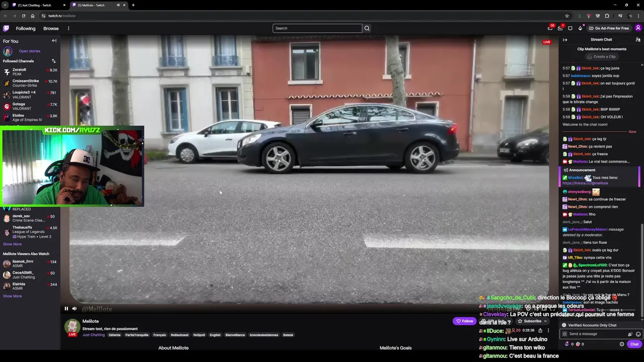Viewport: 644px width, 362px height.
Task: Click the share icon under the stream
Action: coord(540,330)
